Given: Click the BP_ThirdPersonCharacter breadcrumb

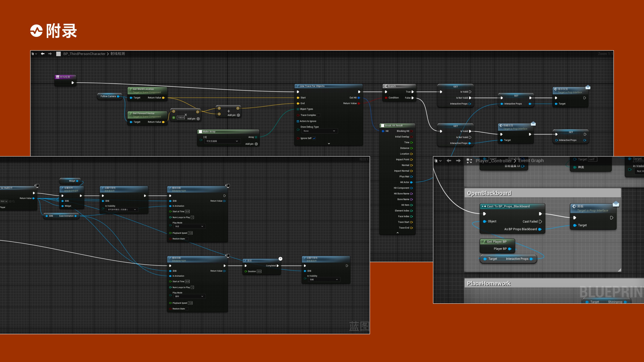Looking at the screenshot, I should pyautogui.click(x=85, y=54).
